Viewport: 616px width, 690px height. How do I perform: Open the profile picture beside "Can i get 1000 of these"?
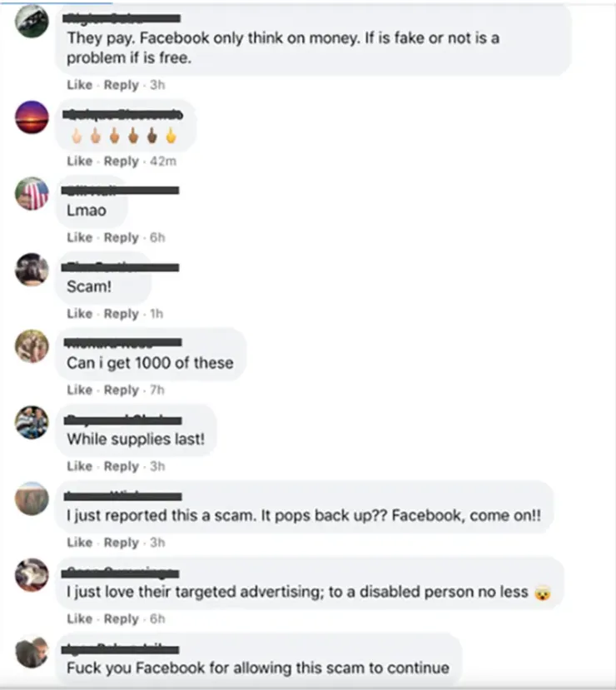pyautogui.click(x=32, y=346)
